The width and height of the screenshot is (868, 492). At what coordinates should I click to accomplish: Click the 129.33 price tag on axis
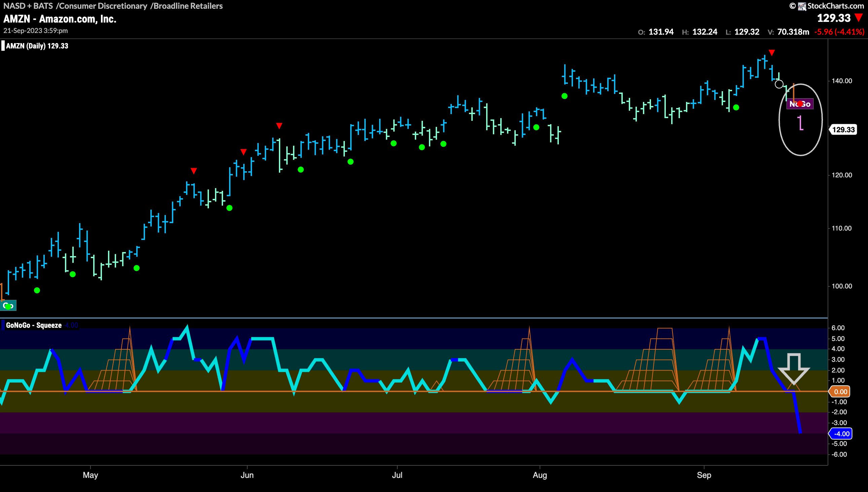click(843, 130)
